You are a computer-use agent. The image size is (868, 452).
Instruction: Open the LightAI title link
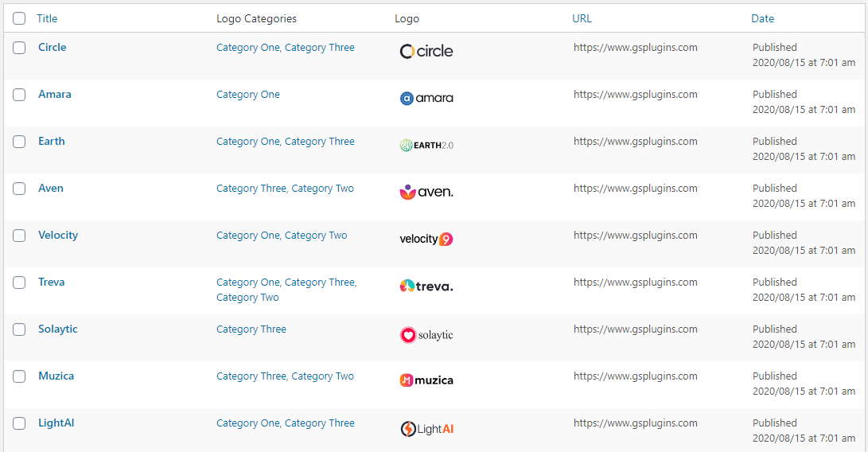56,423
